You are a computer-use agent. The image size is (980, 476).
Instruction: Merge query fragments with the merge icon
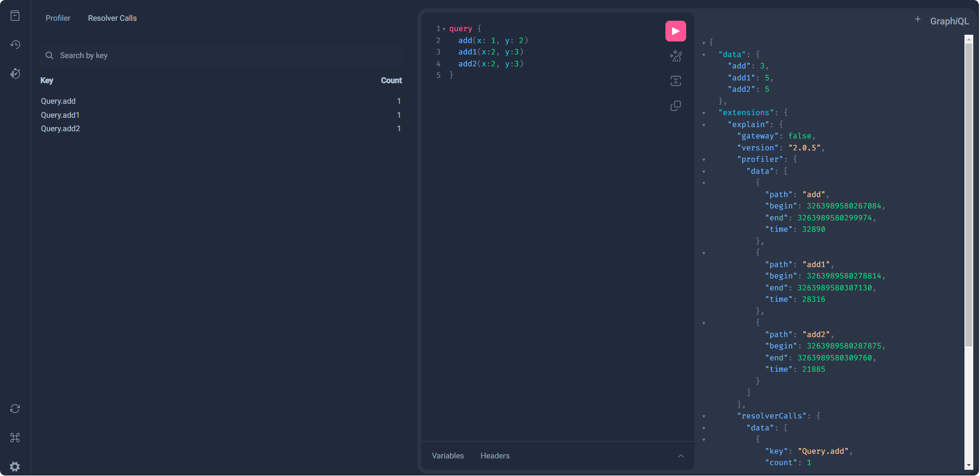675,81
